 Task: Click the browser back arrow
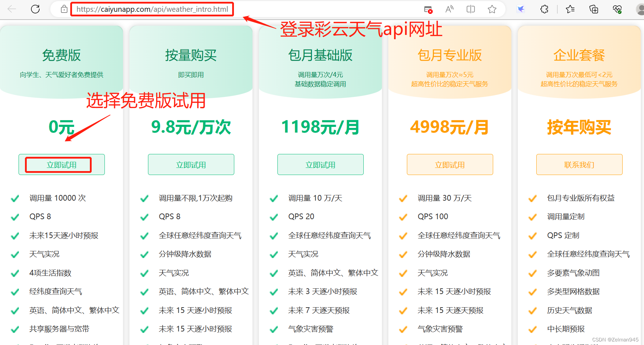point(12,9)
